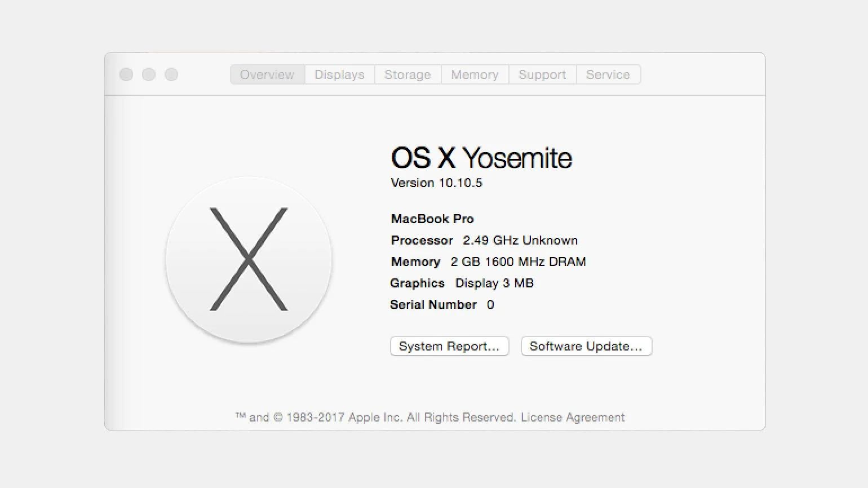Open the License Agreement
Viewport: 868px width, 488px height.
tap(573, 417)
